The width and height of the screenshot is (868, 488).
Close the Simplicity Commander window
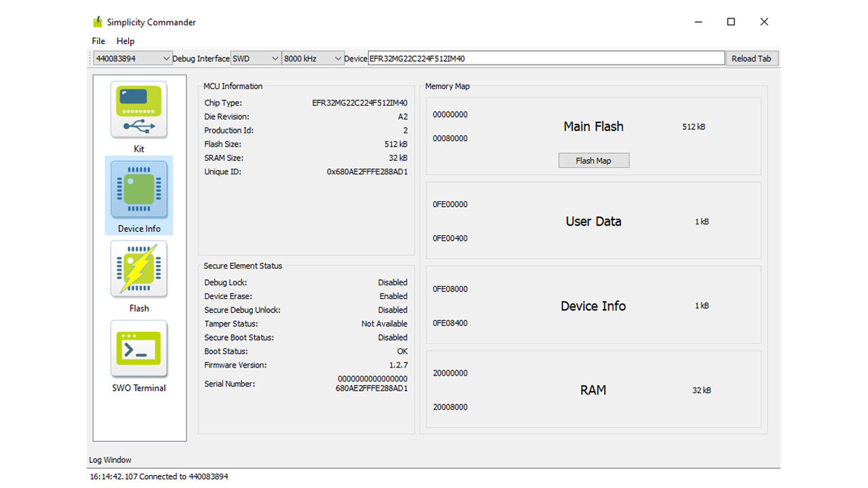tap(764, 22)
